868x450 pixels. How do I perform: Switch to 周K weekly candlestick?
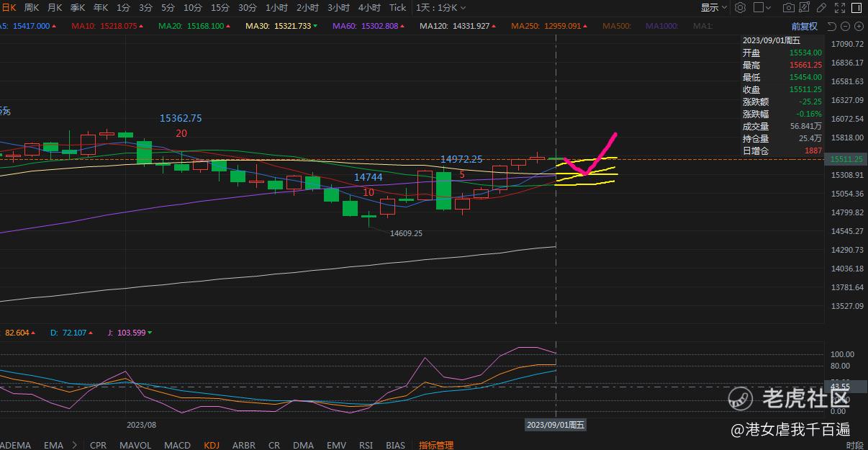click(32, 7)
